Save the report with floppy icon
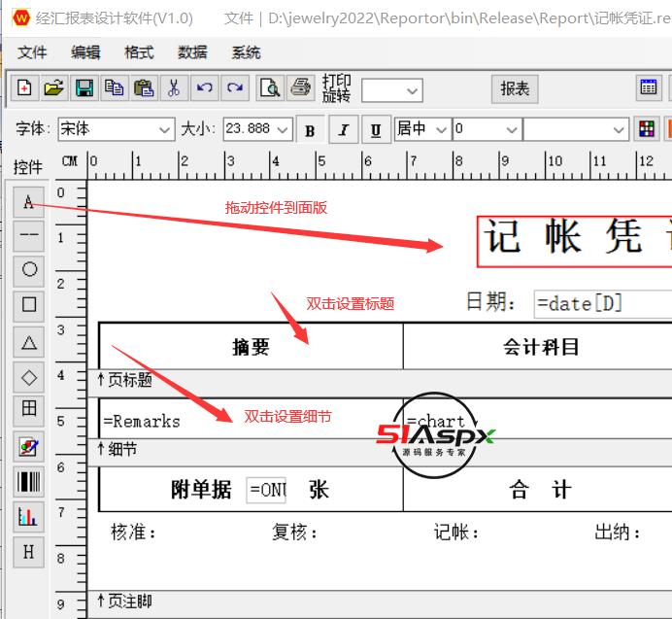Screen dimensions: 672x619 (x=84, y=88)
